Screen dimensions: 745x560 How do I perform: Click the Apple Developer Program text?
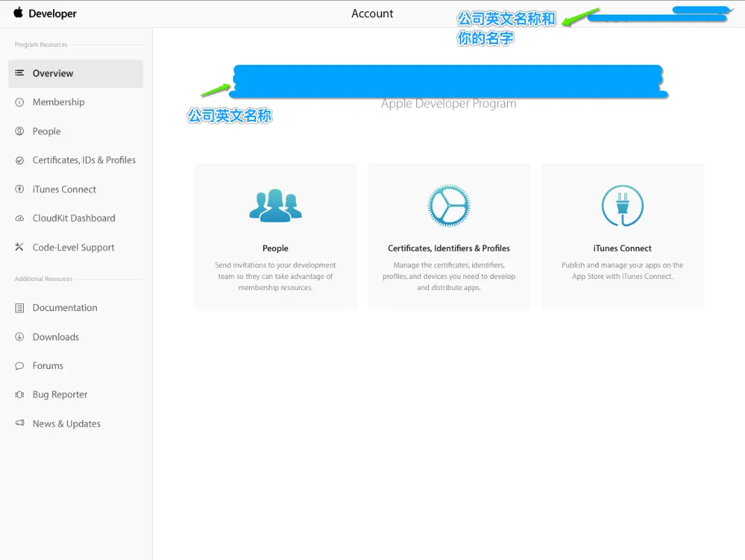tap(449, 103)
